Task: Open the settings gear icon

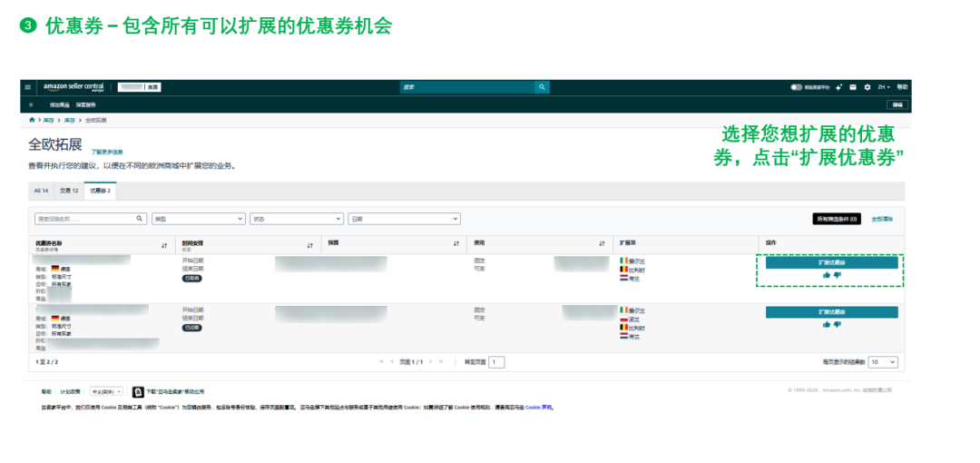Action: pyautogui.click(x=867, y=87)
